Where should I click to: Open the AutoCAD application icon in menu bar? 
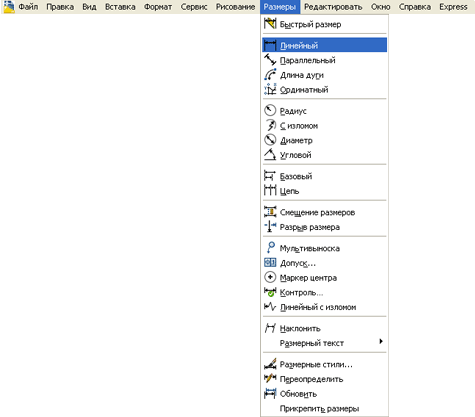click(x=9, y=7)
